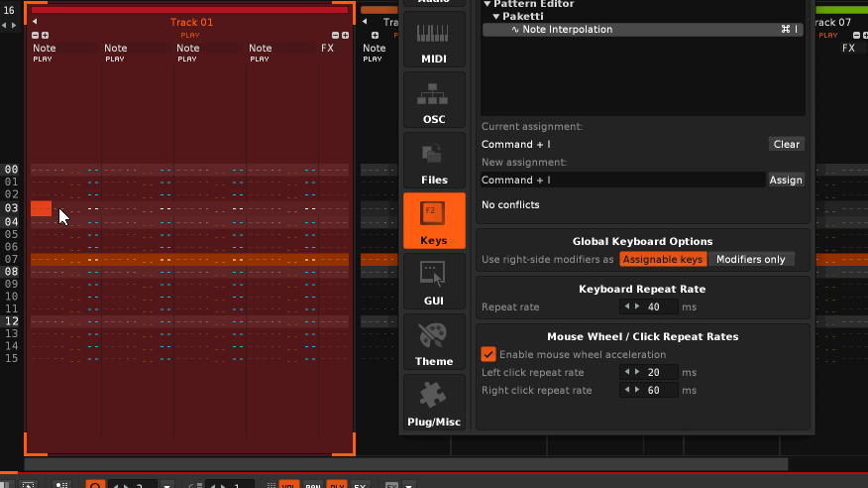Viewport: 868px width, 488px height.
Task: Click the Assign button
Action: click(785, 180)
